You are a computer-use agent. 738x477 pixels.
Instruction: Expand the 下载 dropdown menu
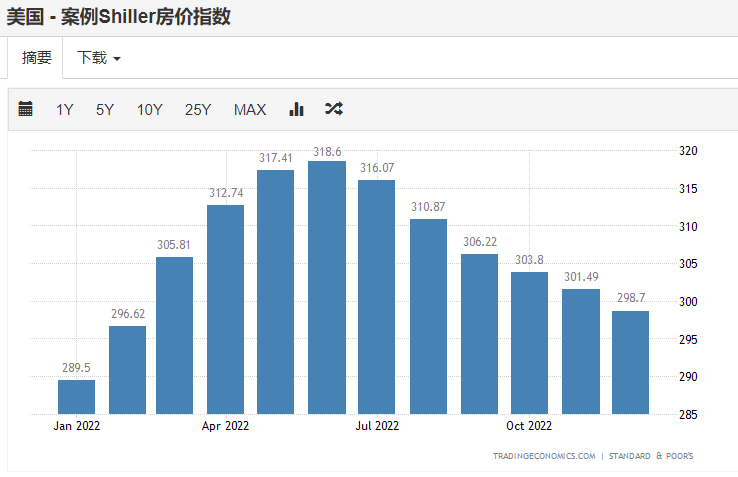(99, 58)
